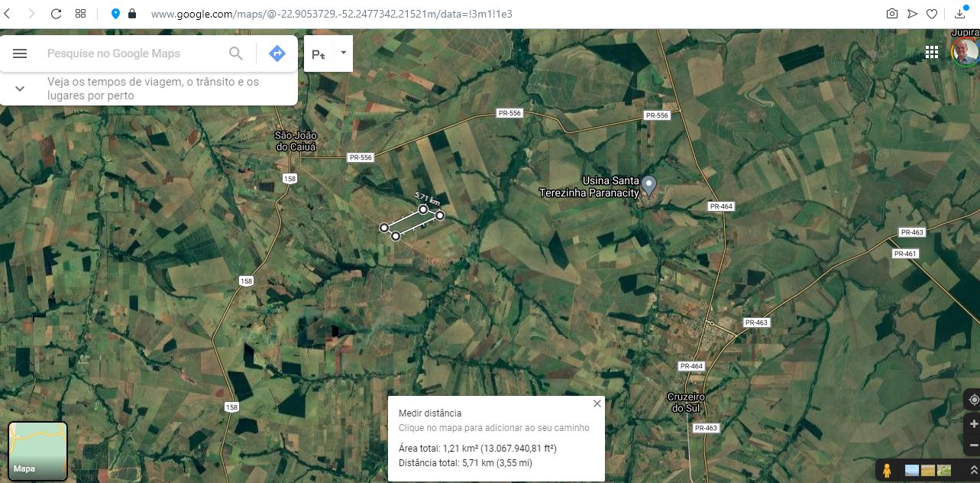Switch to Mapa layer thumbnail
This screenshot has height=483, width=980.
(x=38, y=451)
